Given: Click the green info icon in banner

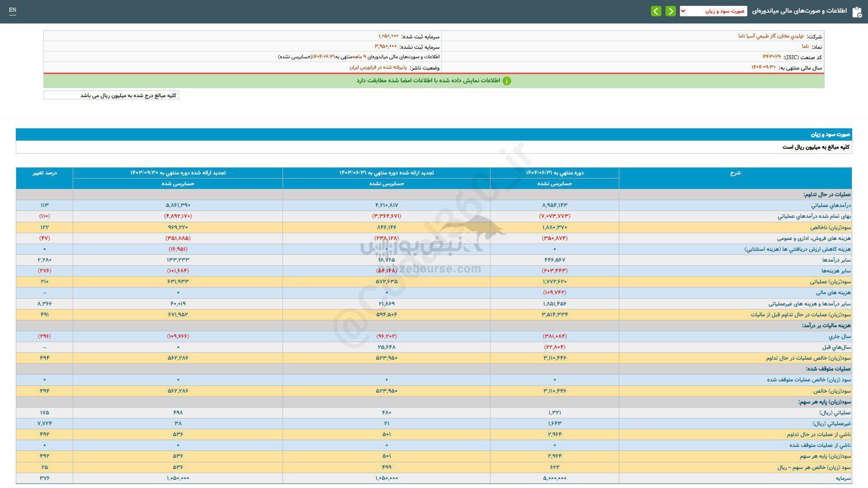Looking at the screenshot, I should tap(507, 81).
